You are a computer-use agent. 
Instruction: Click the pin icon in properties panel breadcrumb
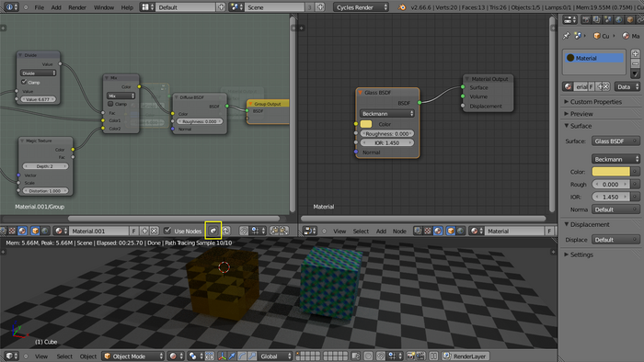[x=567, y=36]
